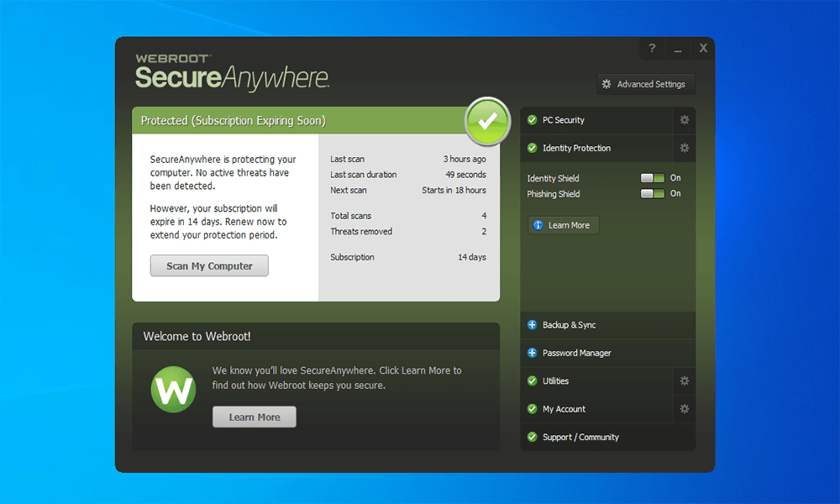Click the Password Manager plus icon
Screen dimensions: 840x504
coord(532,353)
